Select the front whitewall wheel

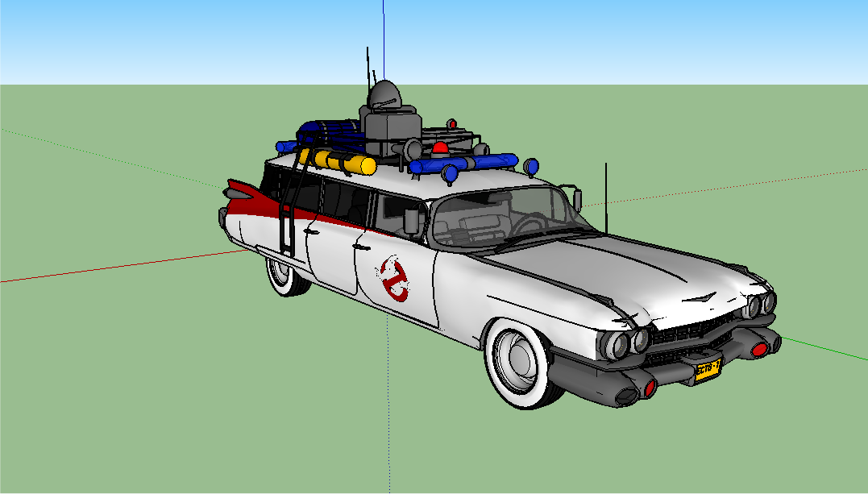pos(519,363)
